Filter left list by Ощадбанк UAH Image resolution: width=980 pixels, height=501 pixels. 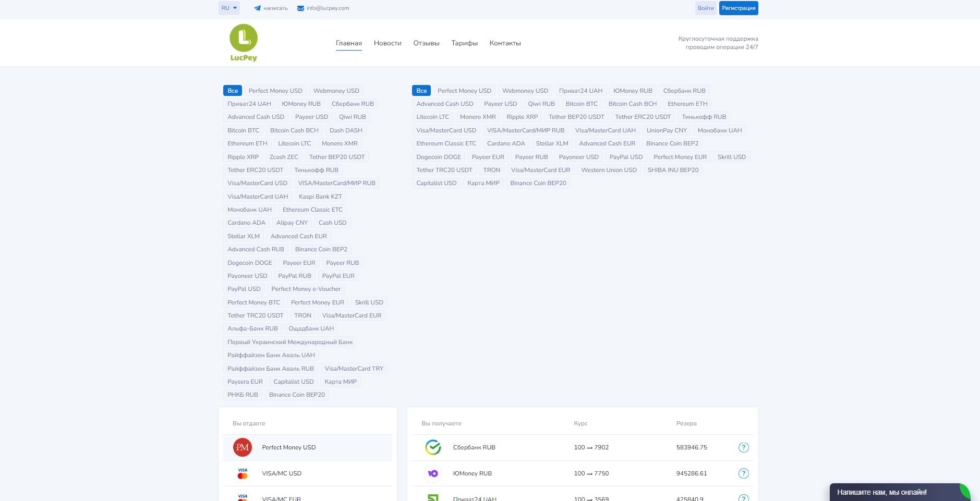point(311,328)
